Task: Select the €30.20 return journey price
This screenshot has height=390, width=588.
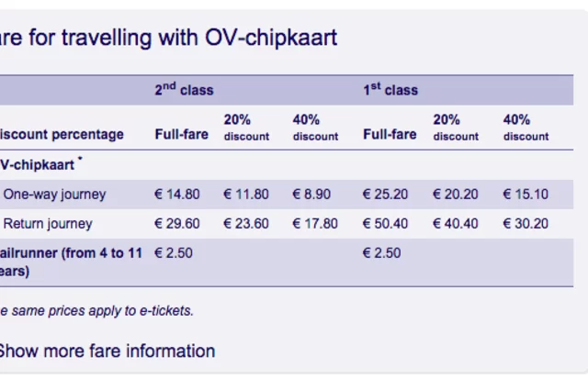Action: 526,224
